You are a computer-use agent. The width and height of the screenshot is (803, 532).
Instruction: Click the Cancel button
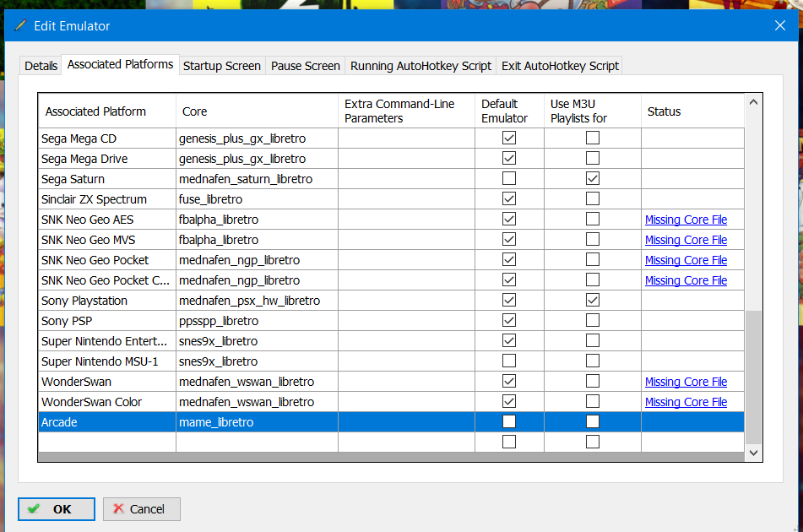click(x=141, y=509)
